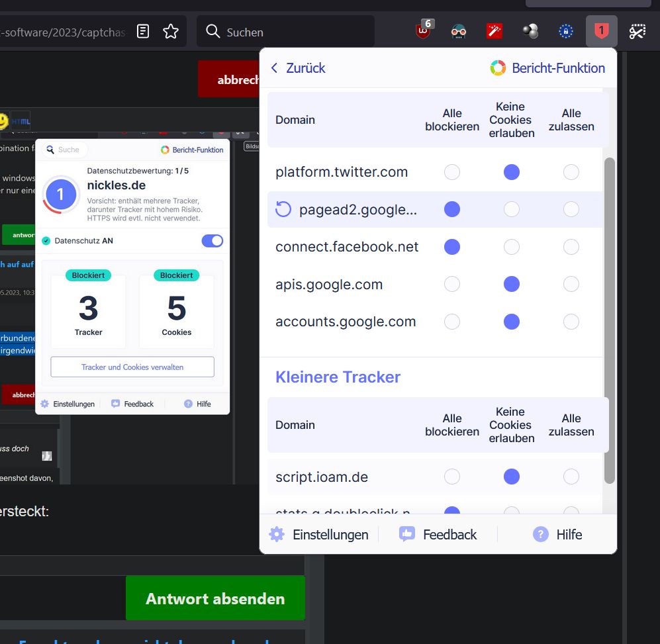
Task: Open Hilfe in the large popup footer
Action: 557,535
